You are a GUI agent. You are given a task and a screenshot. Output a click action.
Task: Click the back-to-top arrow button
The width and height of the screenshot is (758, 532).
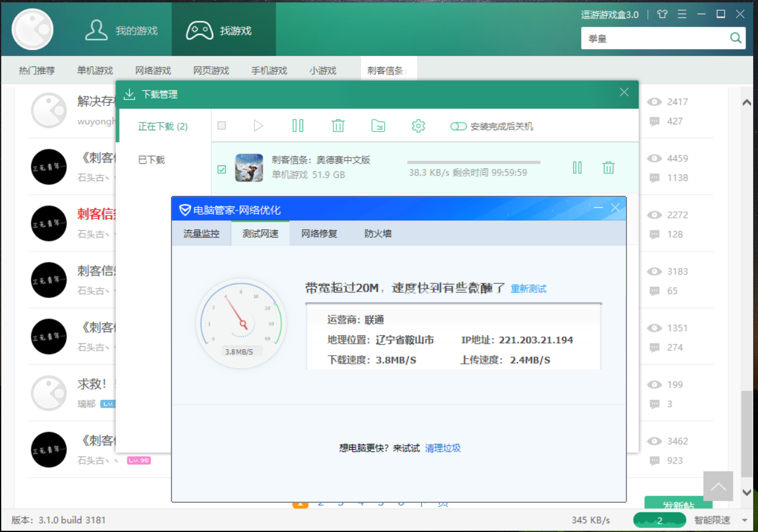(718, 486)
